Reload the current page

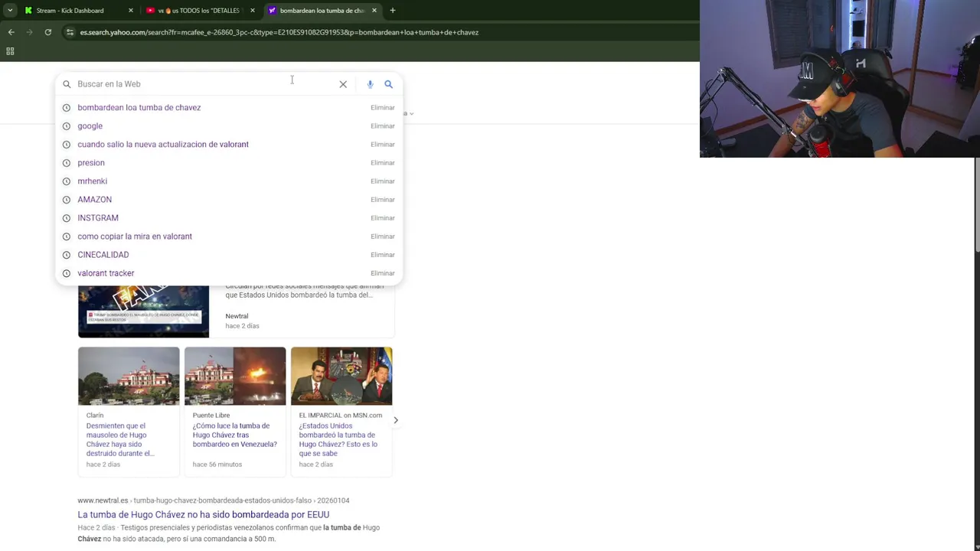(x=47, y=32)
